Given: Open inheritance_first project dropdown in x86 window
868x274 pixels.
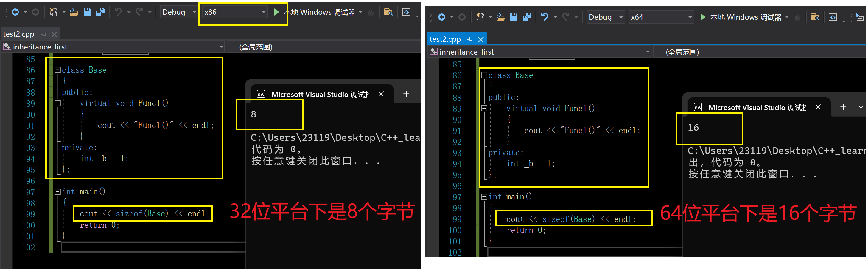Looking at the screenshot, I should coord(113,47).
